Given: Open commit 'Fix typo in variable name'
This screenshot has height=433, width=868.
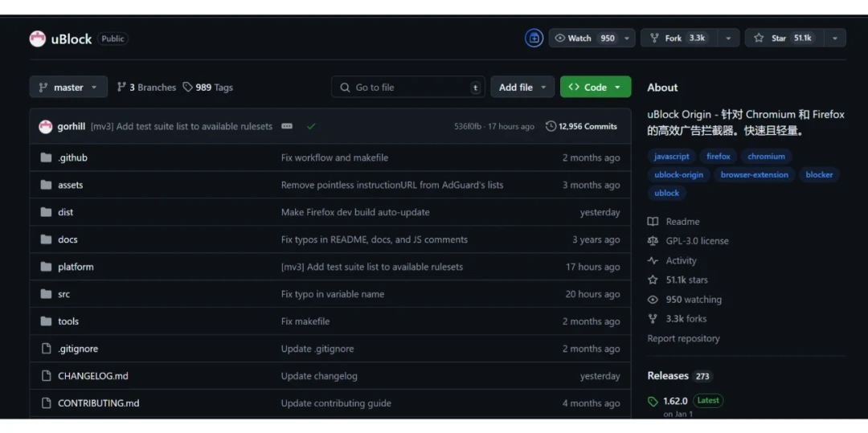Looking at the screenshot, I should (332, 294).
